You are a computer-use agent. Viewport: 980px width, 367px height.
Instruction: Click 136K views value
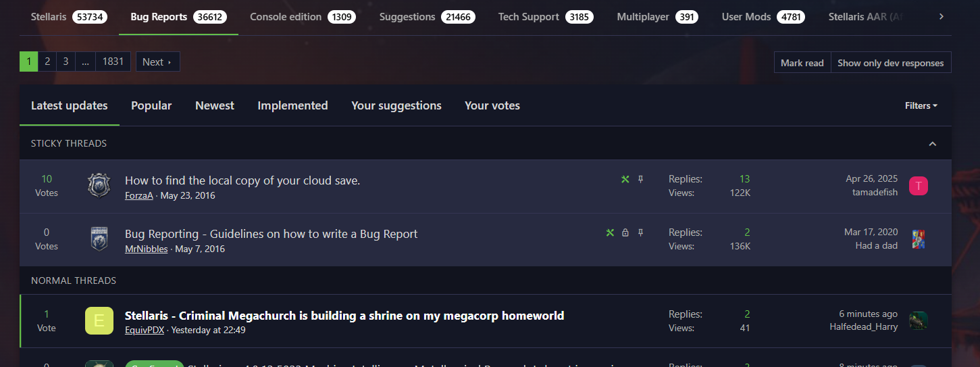pyautogui.click(x=740, y=247)
